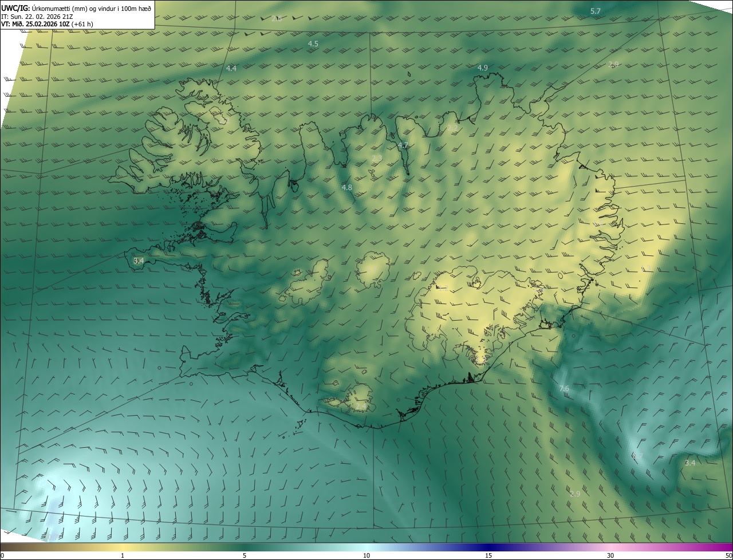Click the Hofsjökull glacier outline

click(373, 270)
